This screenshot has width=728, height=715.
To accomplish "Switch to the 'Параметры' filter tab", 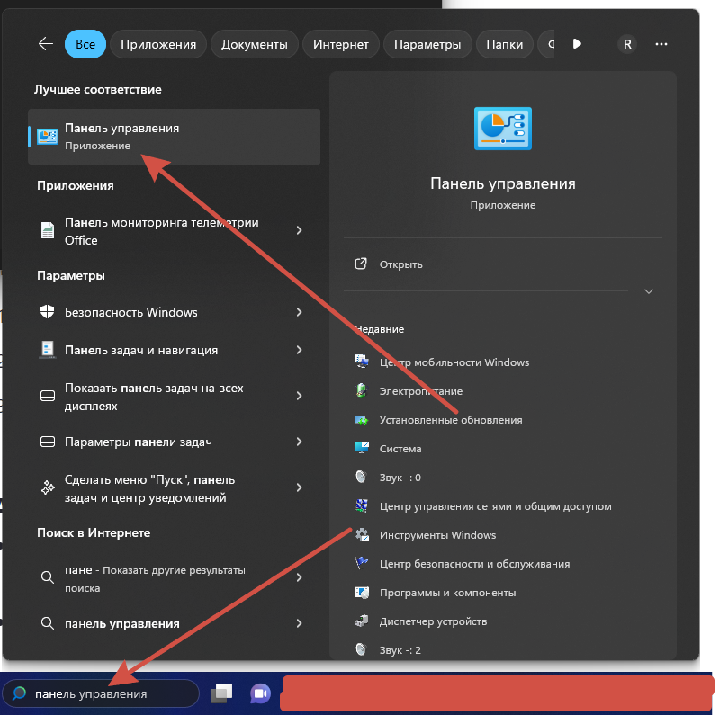I will 427,44.
